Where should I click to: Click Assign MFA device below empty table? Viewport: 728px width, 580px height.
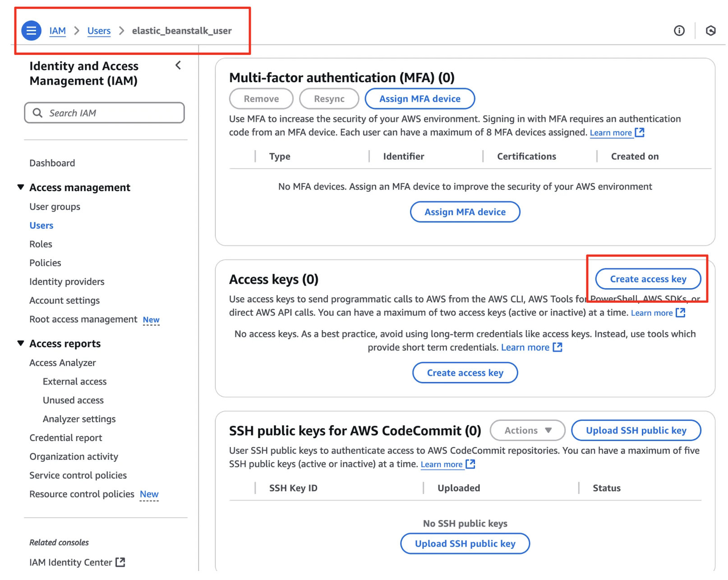click(465, 212)
